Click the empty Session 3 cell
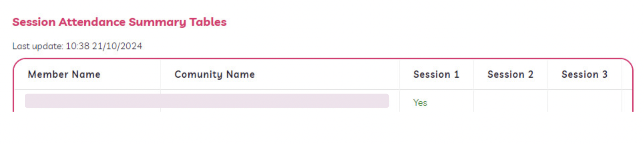The width and height of the screenshot is (644, 144). (585, 101)
